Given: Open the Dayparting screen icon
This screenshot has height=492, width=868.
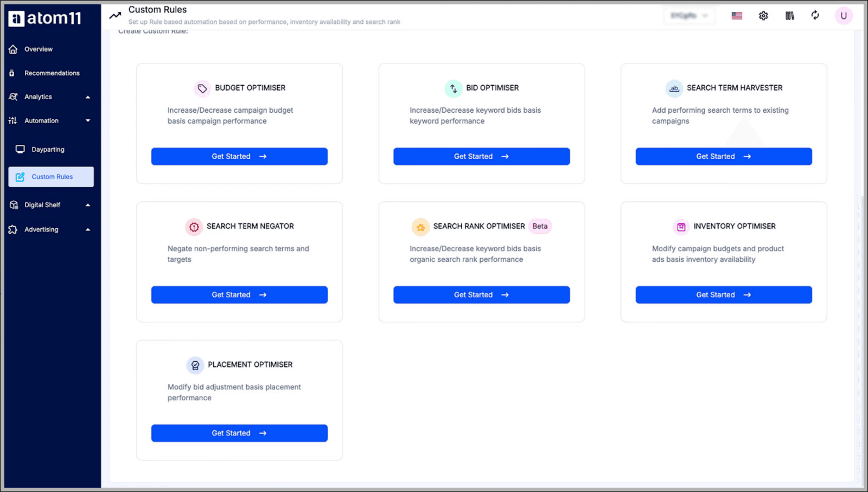Looking at the screenshot, I should click(20, 149).
